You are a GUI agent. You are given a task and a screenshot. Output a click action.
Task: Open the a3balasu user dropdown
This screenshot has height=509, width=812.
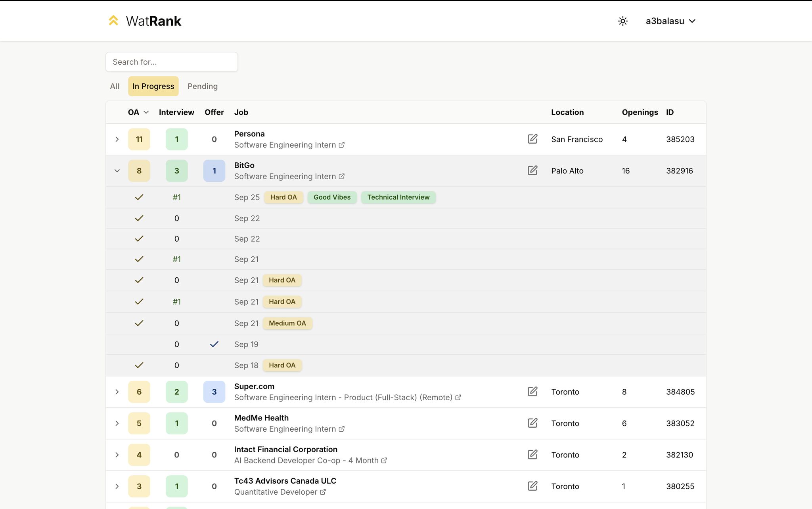click(x=670, y=21)
